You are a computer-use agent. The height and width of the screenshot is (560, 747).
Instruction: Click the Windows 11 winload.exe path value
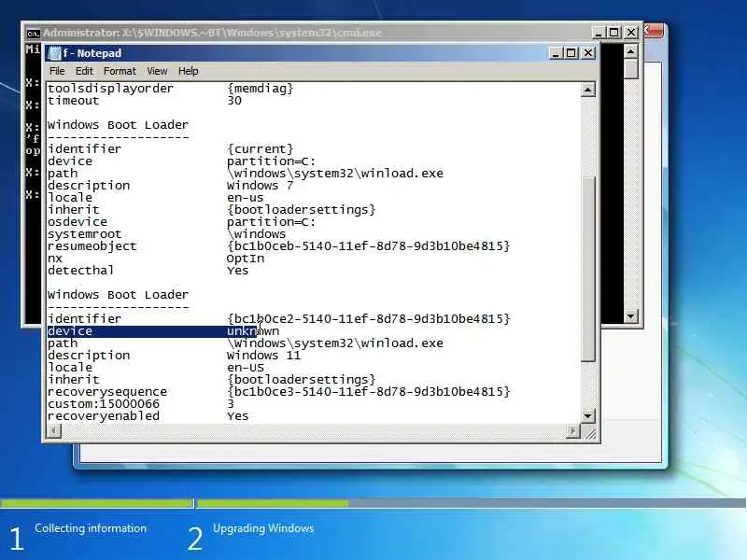click(335, 343)
